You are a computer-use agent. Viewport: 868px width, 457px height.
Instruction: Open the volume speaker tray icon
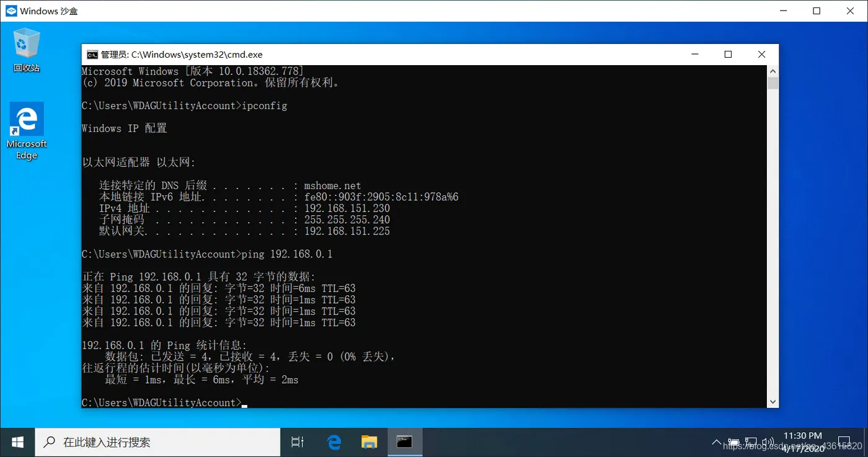click(x=768, y=443)
